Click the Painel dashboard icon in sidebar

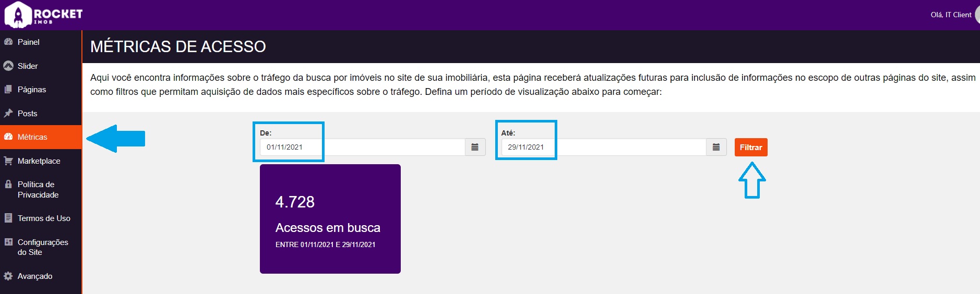click(x=8, y=42)
